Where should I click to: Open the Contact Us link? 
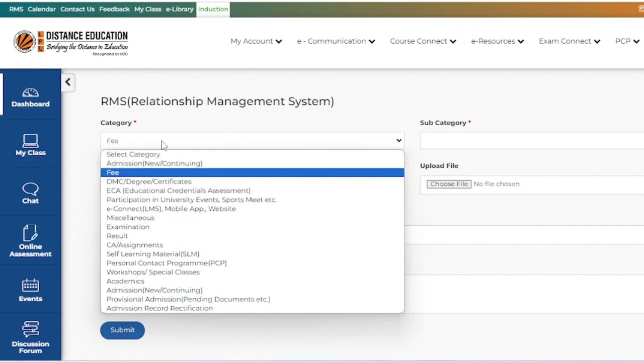coord(77,9)
